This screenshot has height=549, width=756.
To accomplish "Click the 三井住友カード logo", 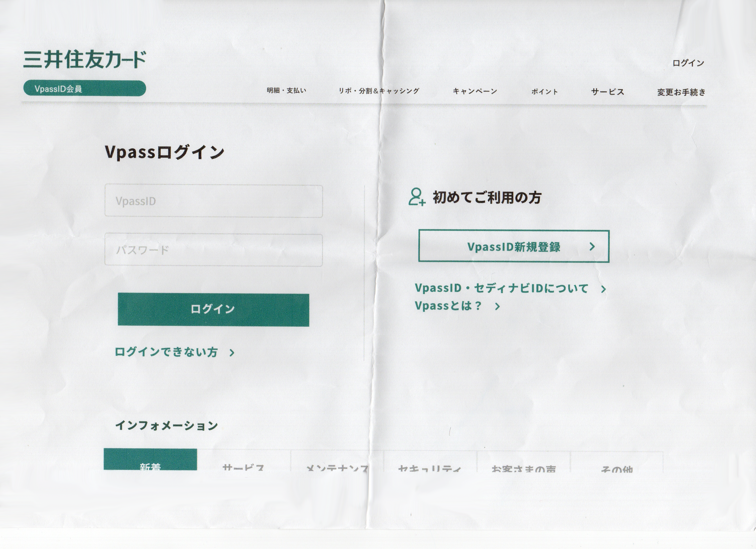I will click(x=85, y=60).
